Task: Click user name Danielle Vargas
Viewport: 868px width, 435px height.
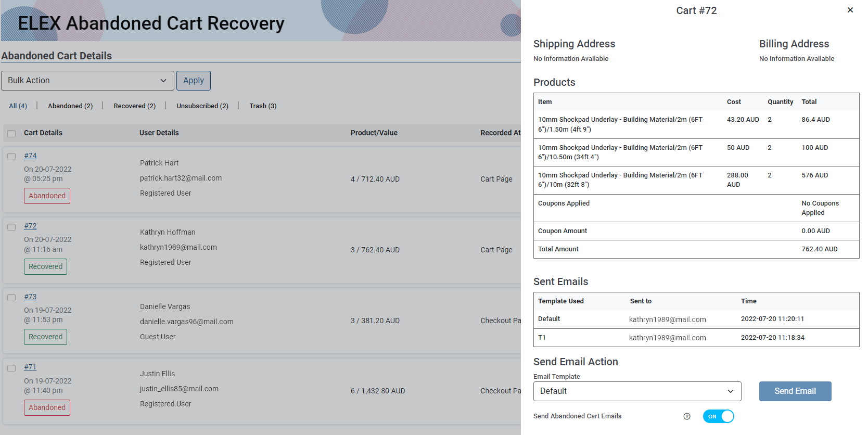Action: tap(165, 306)
